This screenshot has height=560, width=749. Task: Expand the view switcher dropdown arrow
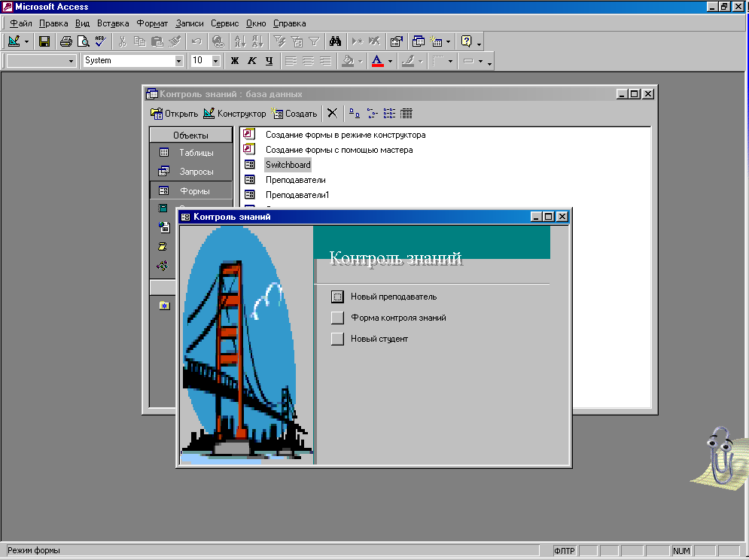(26, 42)
